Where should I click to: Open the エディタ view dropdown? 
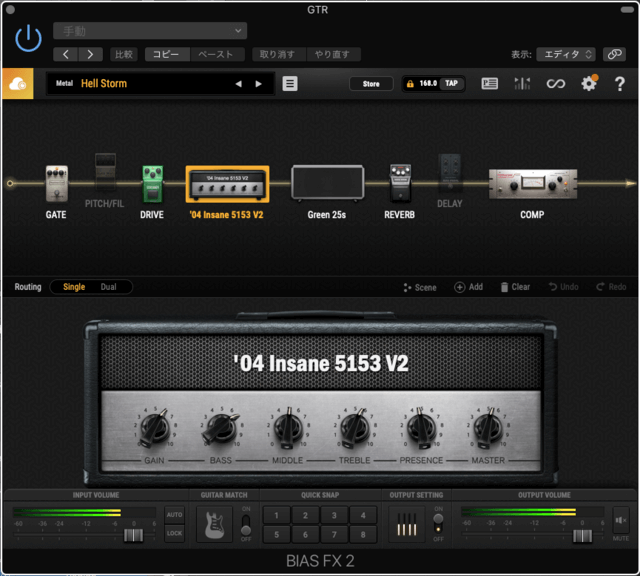[x=566, y=54]
